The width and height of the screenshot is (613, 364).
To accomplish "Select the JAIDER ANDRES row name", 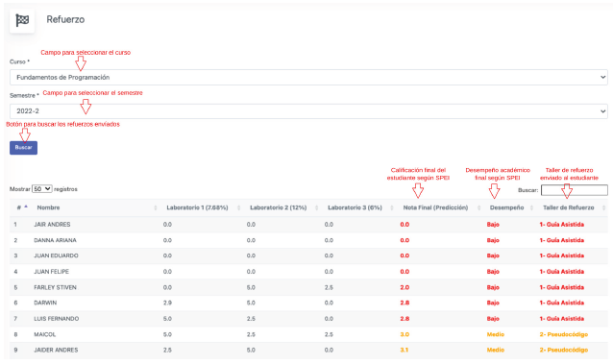I will 56,350.
